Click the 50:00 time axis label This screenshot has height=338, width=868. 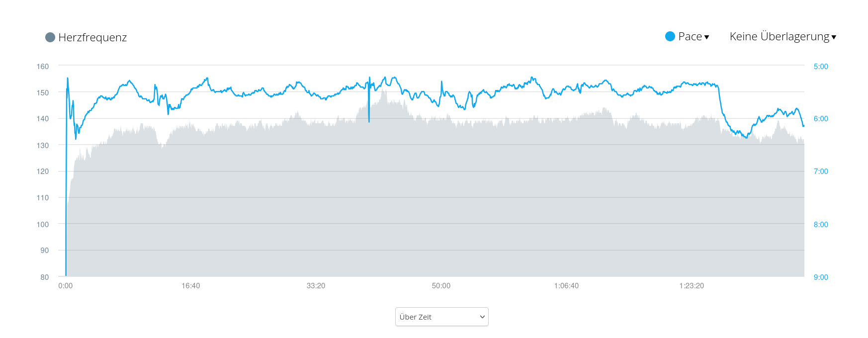[x=441, y=286]
